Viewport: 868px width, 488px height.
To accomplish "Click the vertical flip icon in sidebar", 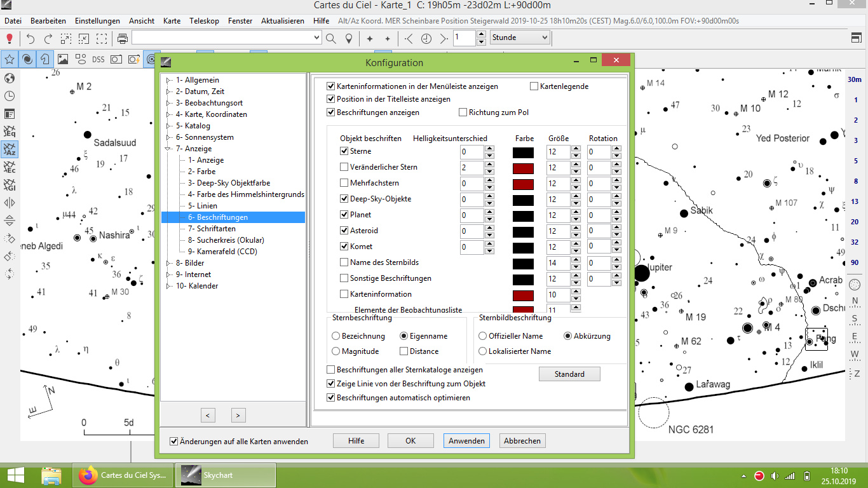I will pos(10,220).
